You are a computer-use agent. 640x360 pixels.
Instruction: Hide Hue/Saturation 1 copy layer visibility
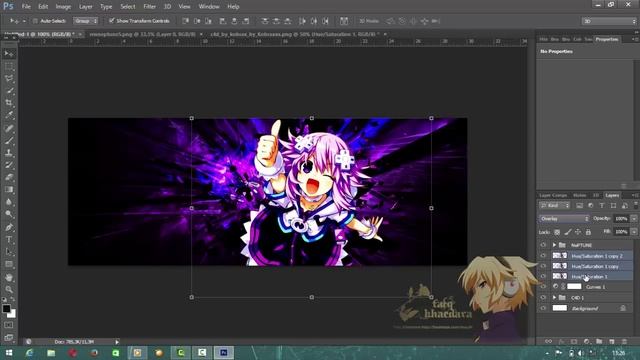543,266
